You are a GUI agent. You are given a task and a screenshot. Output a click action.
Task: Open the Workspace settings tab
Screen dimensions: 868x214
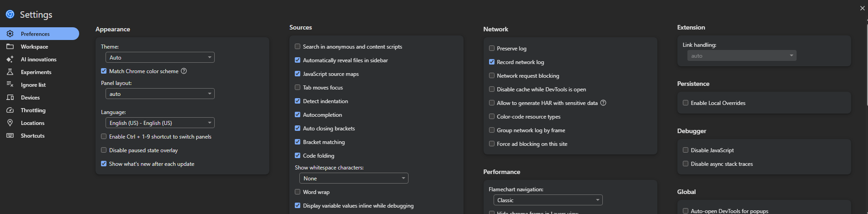(x=40, y=46)
